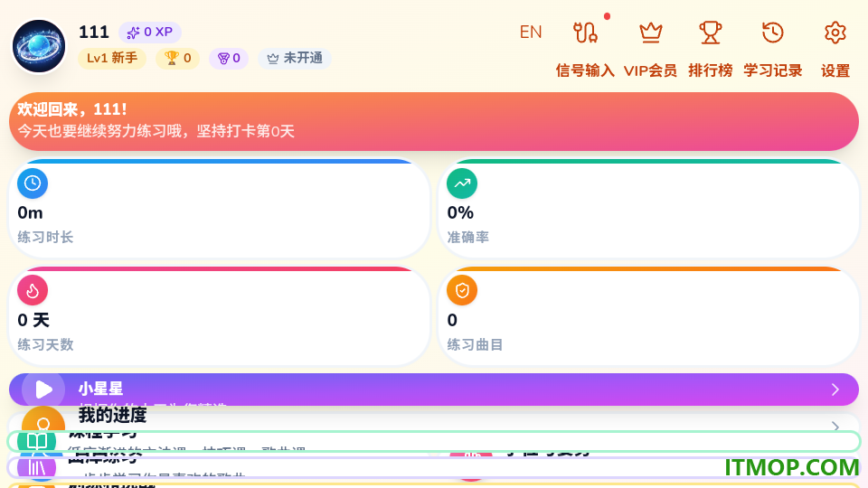
Task: Click the 学习记录 label
Action: [x=773, y=70]
